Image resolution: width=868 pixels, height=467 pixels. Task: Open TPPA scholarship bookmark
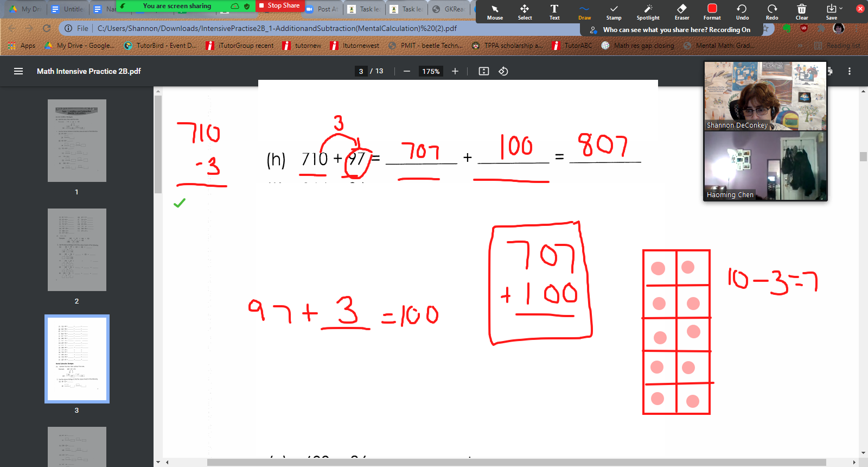tap(507, 46)
